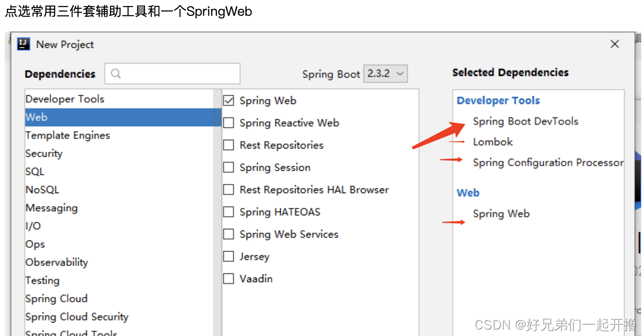Open the Spring Cloud Security category

point(119,317)
